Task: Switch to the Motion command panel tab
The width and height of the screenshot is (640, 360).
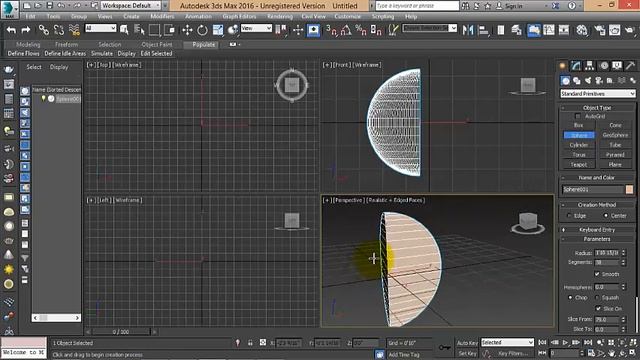Action: point(604,65)
